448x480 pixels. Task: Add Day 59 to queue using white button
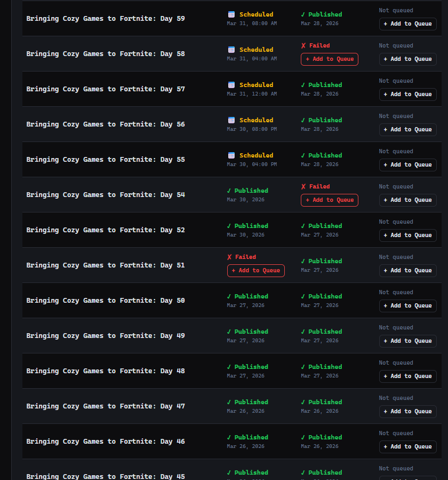coord(407,24)
